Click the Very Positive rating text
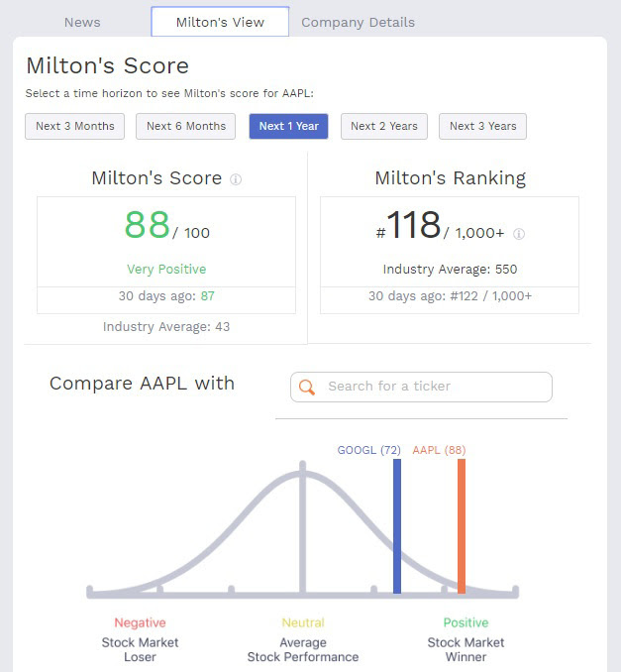The width and height of the screenshot is (621, 672). click(x=166, y=269)
